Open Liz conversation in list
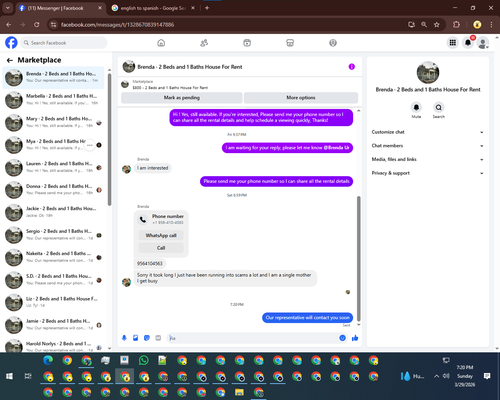 53,302
